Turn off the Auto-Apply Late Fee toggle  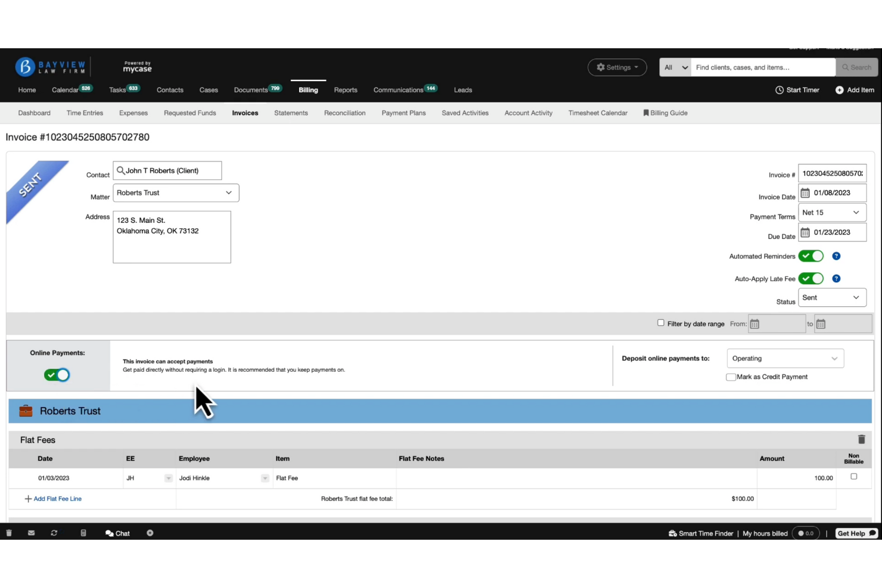coord(810,278)
